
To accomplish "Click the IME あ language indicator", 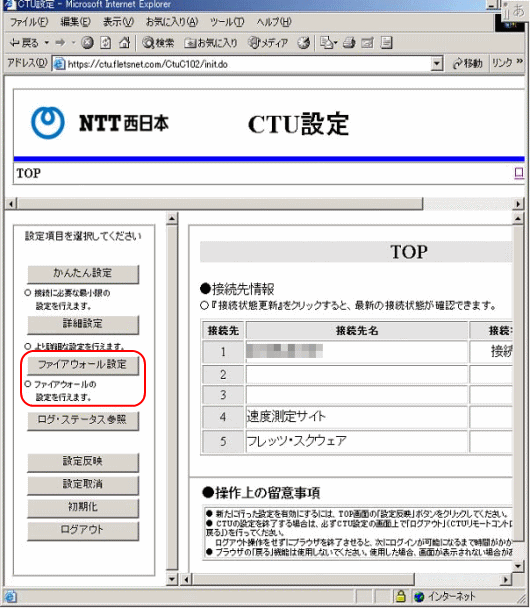I will (518, 10).
